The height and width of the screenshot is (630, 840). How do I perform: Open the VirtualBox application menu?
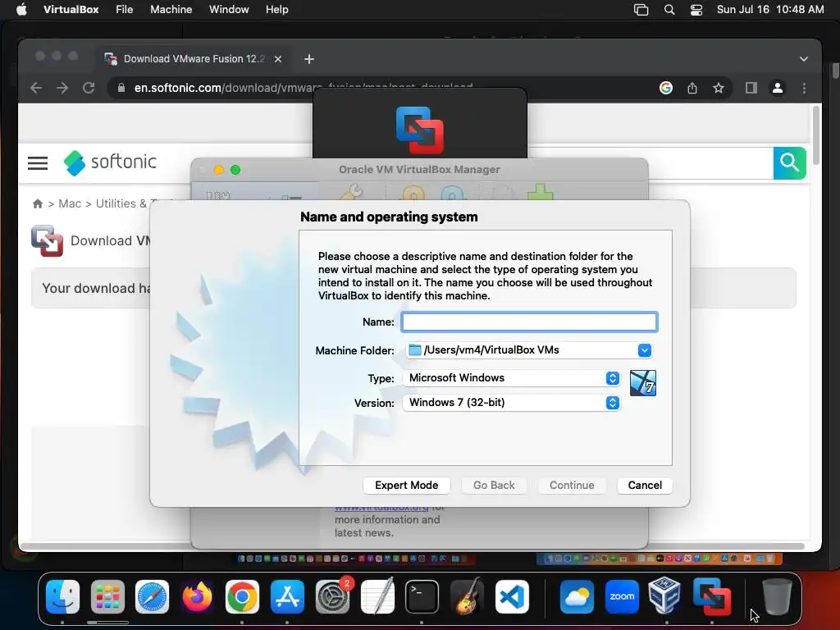pos(71,10)
